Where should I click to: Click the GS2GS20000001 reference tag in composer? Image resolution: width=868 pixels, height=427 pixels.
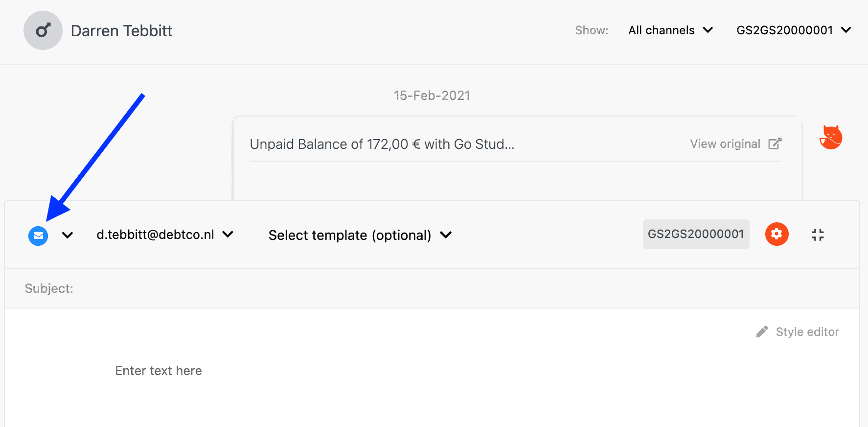pos(696,234)
